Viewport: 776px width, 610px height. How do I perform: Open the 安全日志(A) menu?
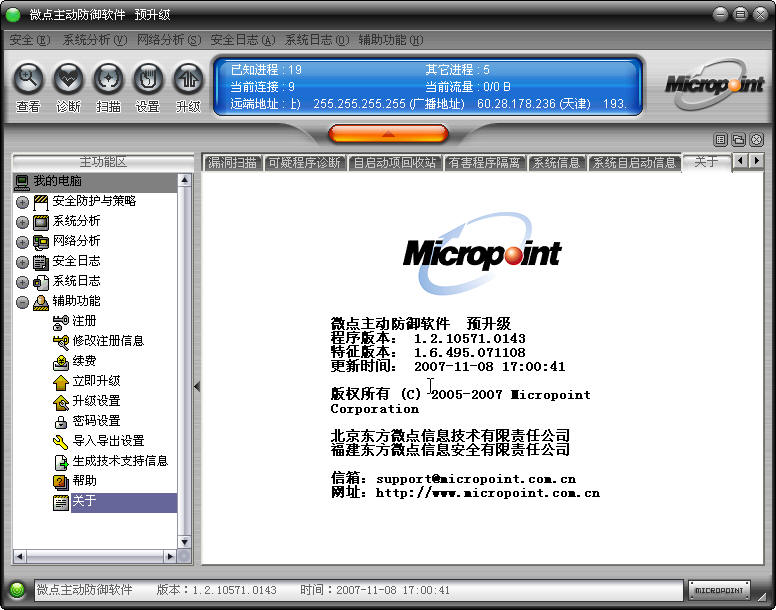click(242, 40)
